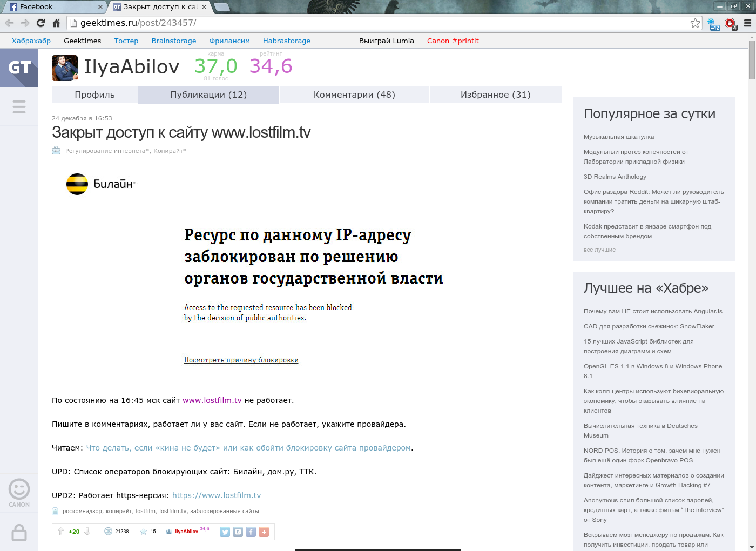Reload the page with the refresh icon
756x551 pixels.
click(40, 23)
